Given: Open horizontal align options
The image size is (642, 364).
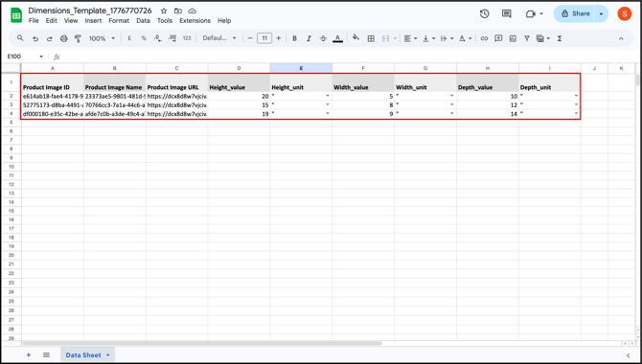Looking at the screenshot, I should (410, 38).
